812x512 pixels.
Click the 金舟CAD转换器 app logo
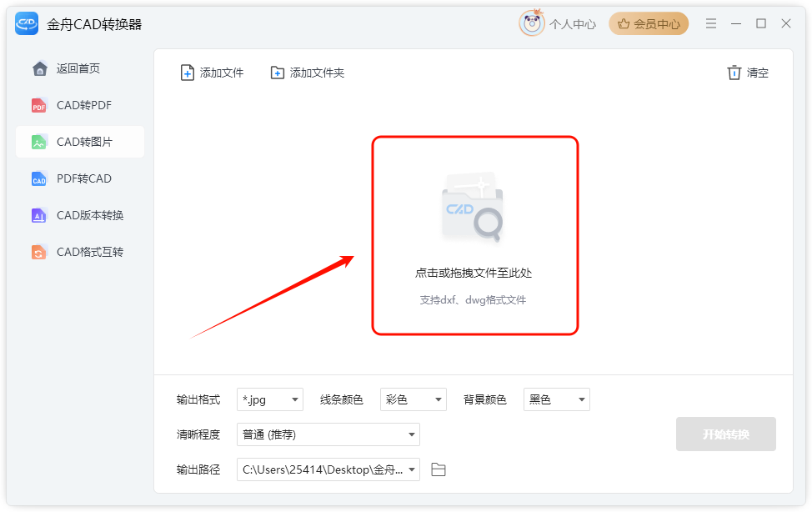[27, 24]
